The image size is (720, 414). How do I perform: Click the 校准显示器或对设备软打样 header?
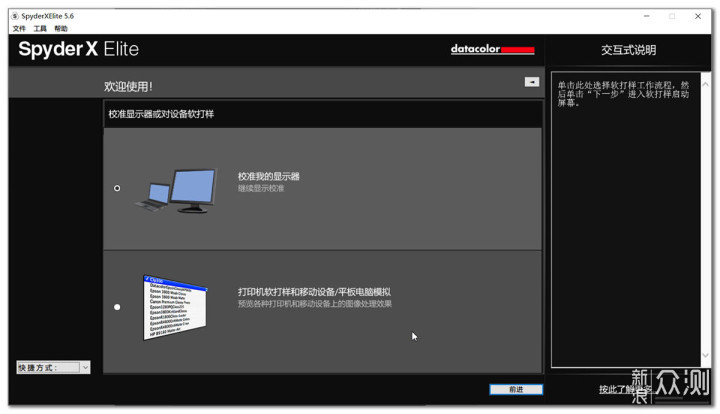tap(161, 114)
